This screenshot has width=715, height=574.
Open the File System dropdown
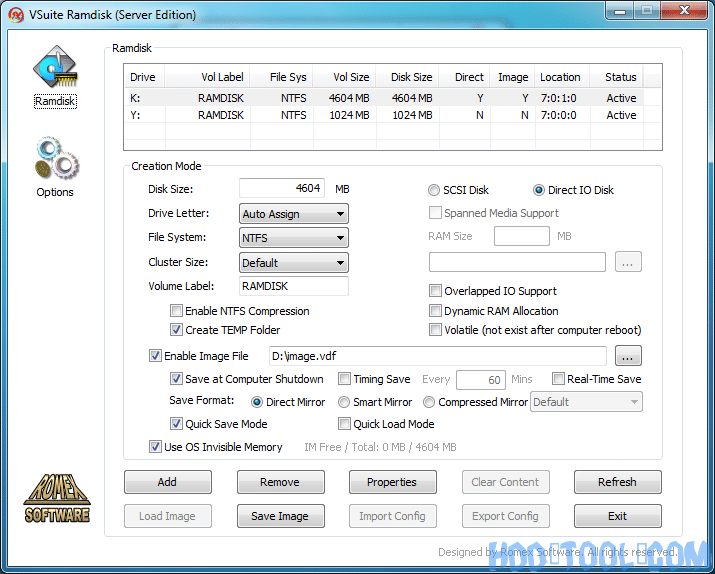pyautogui.click(x=294, y=238)
